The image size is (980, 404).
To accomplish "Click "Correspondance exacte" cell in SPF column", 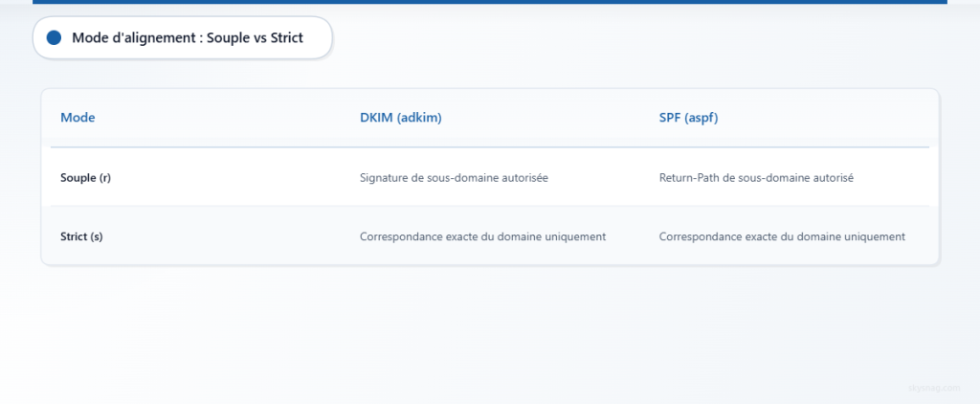I will tap(782, 237).
